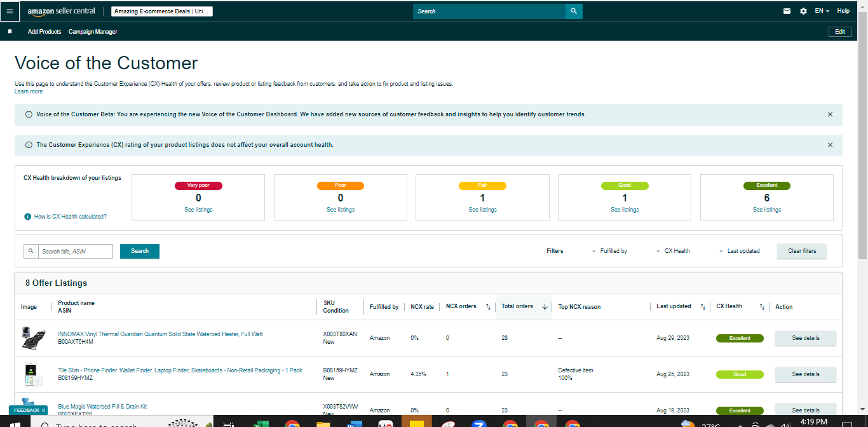This screenshot has width=868, height=427.
Task: Open the hamburger navigation menu
Action: click(10, 11)
